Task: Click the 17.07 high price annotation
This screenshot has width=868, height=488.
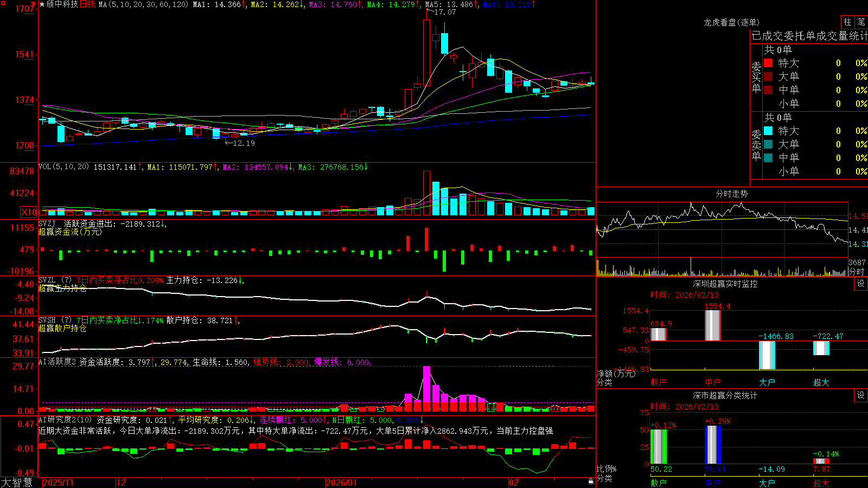Action: [x=445, y=12]
